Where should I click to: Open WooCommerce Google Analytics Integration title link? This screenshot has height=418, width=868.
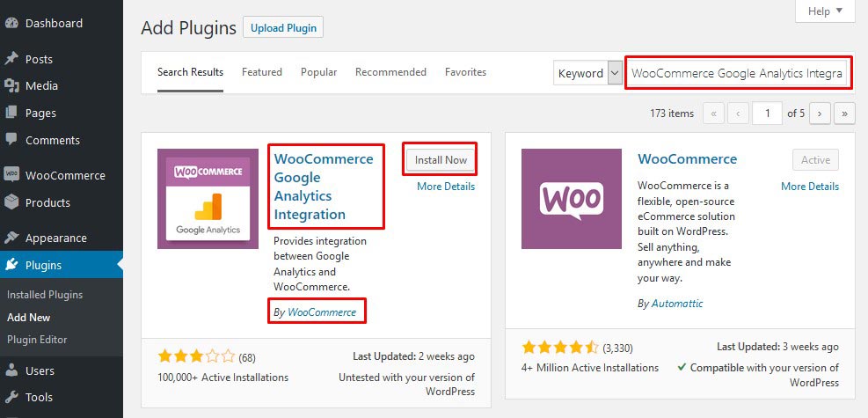click(324, 187)
